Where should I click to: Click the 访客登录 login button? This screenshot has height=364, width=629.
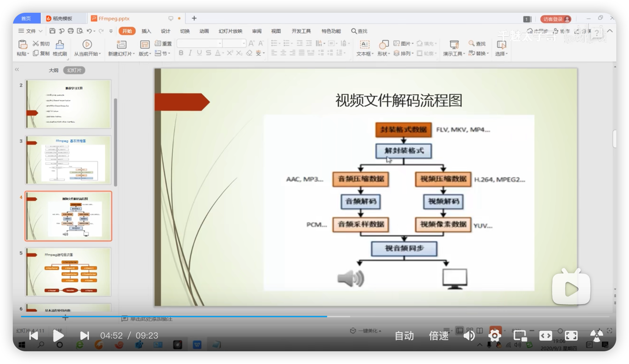pyautogui.click(x=556, y=19)
